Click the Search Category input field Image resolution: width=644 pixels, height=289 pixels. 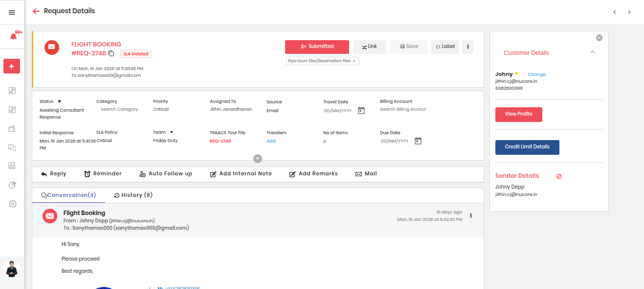[119, 109]
